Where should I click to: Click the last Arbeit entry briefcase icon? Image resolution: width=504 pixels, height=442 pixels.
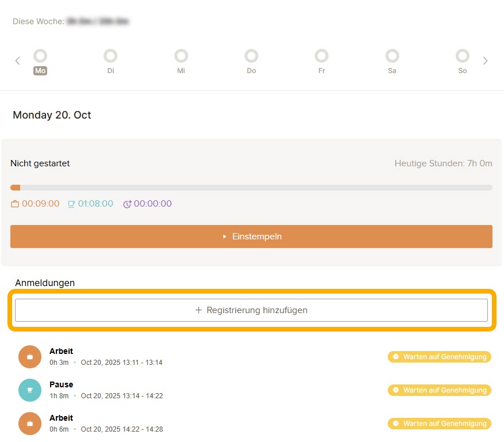(x=30, y=424)
